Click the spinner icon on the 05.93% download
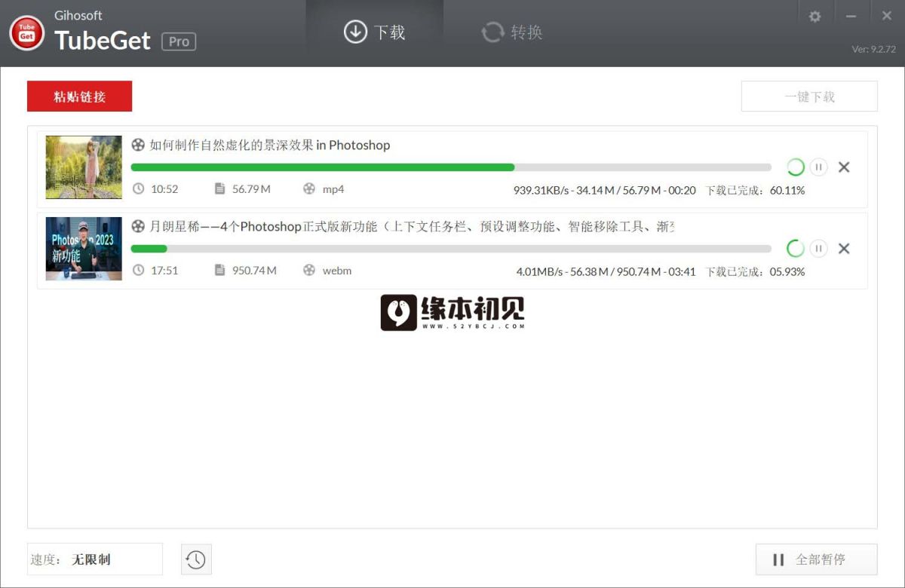 point(796,249)
